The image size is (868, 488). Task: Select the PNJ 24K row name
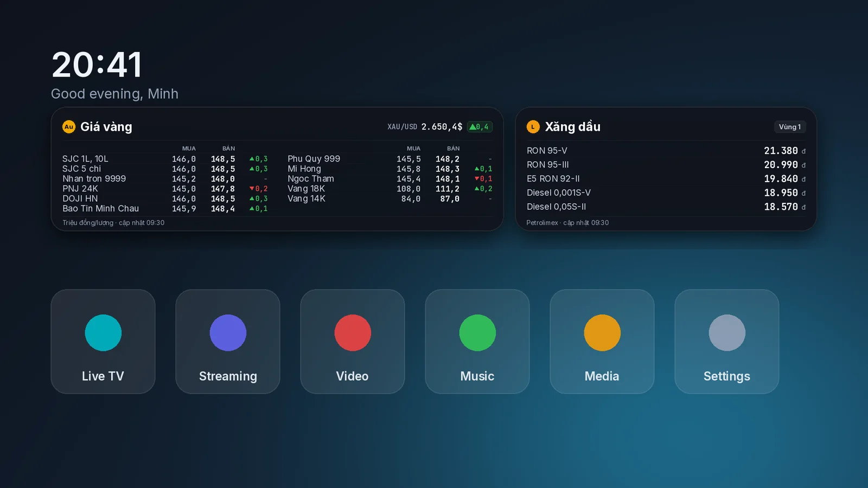[80, 189]
